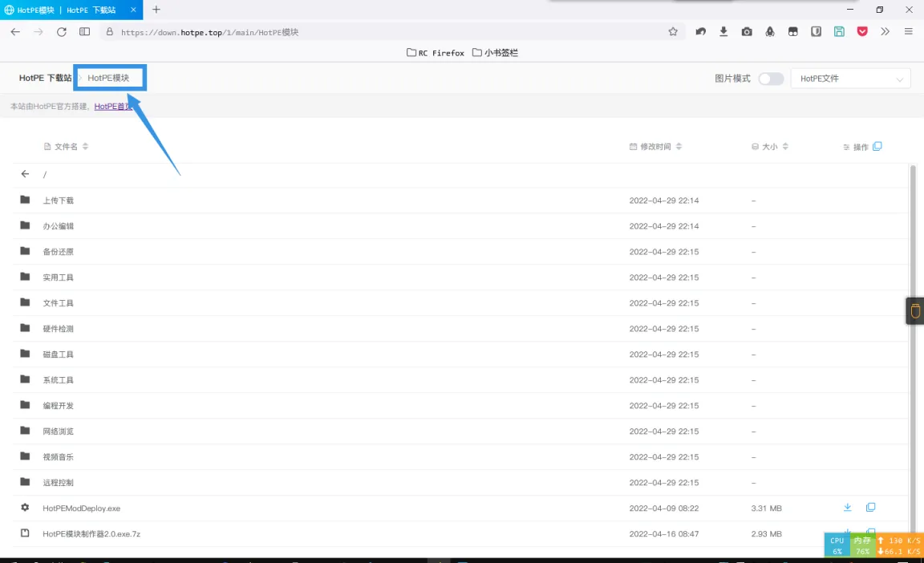Screen dimensions: 924x563
Task: Select the HotPE模块制作器2.0.exe.7z file
Action: coord(91,533)
